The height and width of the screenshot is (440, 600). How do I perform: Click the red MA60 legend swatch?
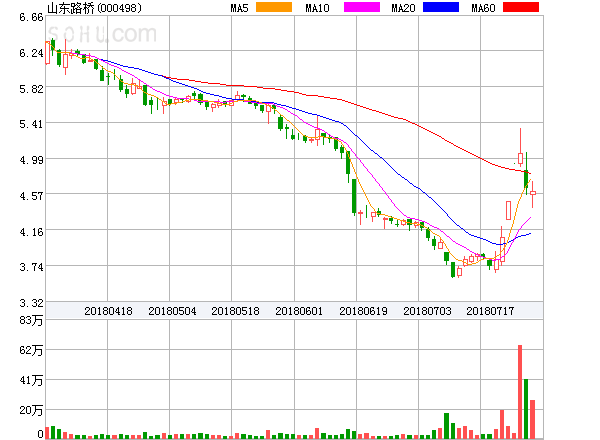(x=521, y=7)
